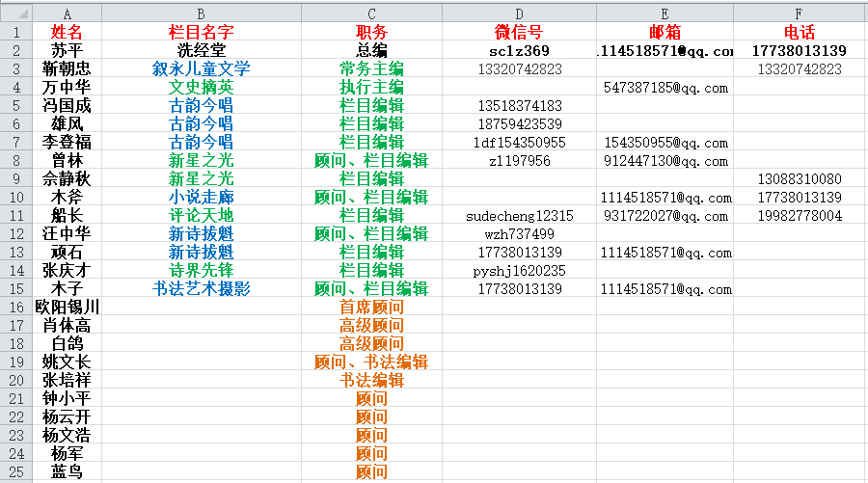Select the pyshj1620235 cell
The width and height of the screenshot is (868, 483).
coord(519,270)
